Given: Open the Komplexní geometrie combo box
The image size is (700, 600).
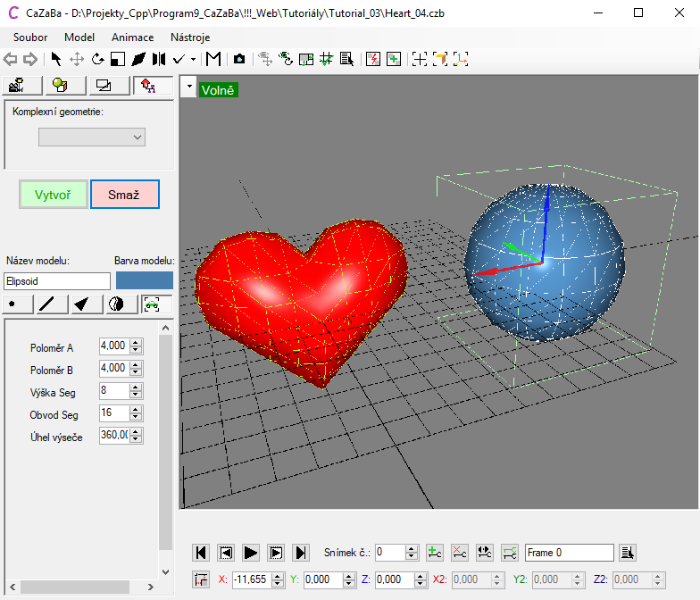Looking at the screenshot, I should 91,137.
